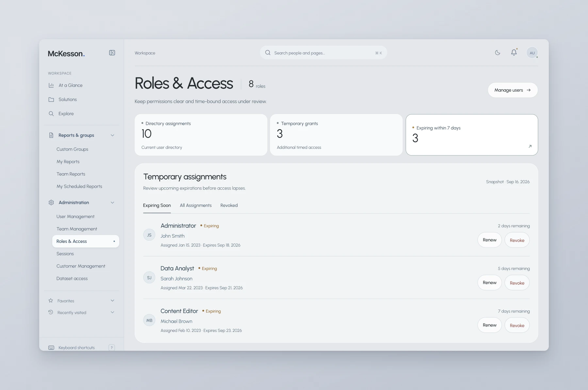588x390 pixels.
Task: Open keyboard shortcuts help question badge
Action: [x=112, y=348]
